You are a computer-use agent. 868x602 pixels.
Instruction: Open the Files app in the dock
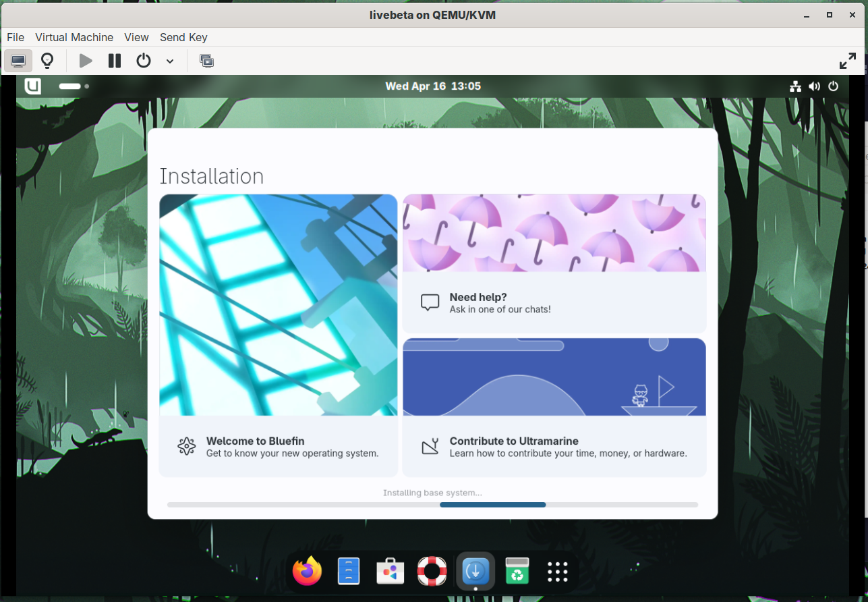(x=349, y=572)
